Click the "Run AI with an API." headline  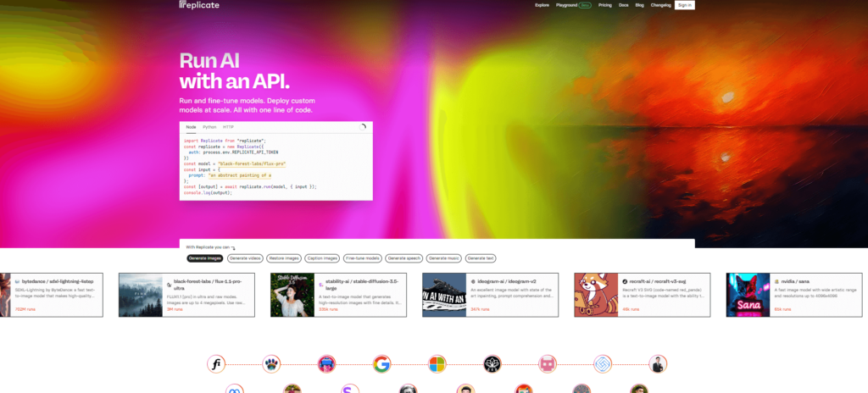coord(234,70)
